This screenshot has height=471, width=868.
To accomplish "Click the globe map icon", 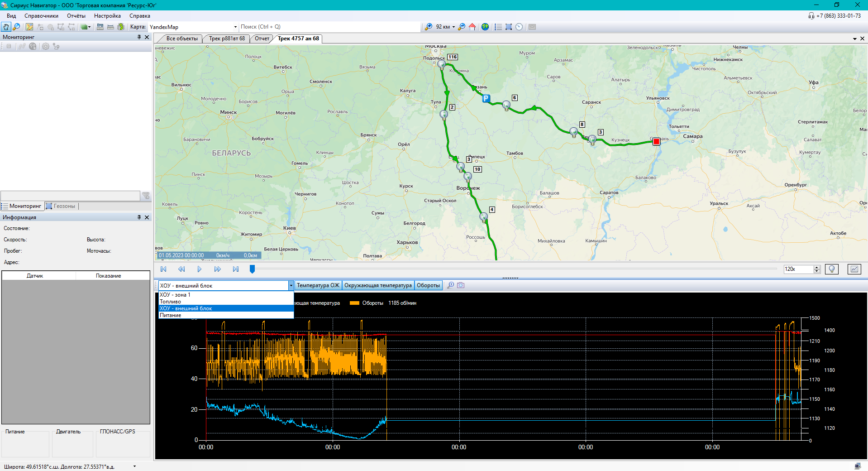I will tap(485, 27).
